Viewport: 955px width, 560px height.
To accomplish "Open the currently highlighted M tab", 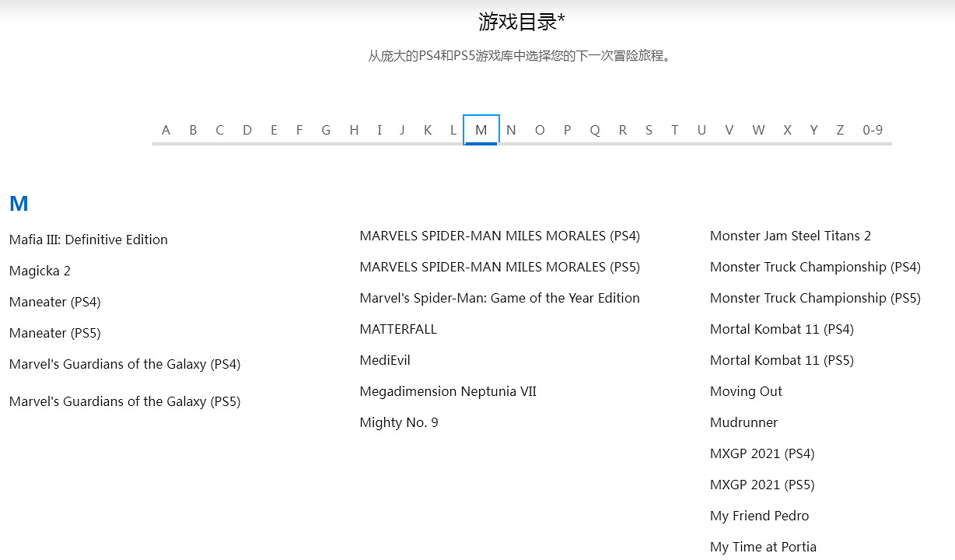I will click(x=482, y=130).
